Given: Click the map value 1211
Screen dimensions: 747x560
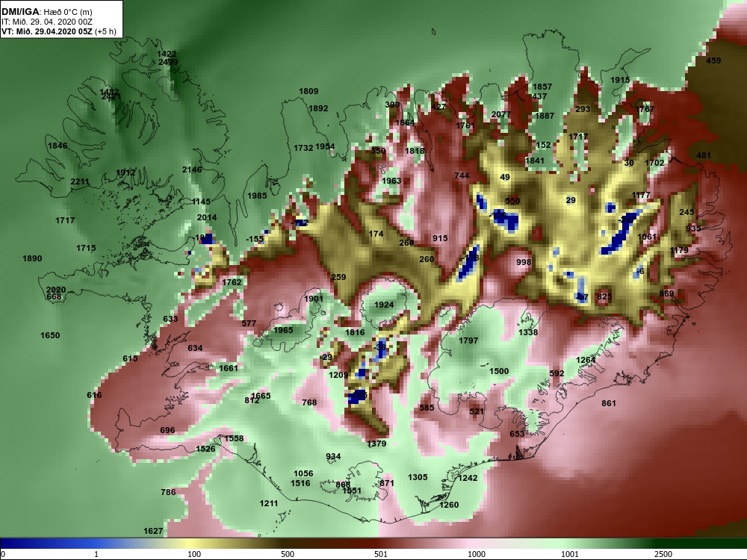Looking at the screenshot, I should point(269,503).
